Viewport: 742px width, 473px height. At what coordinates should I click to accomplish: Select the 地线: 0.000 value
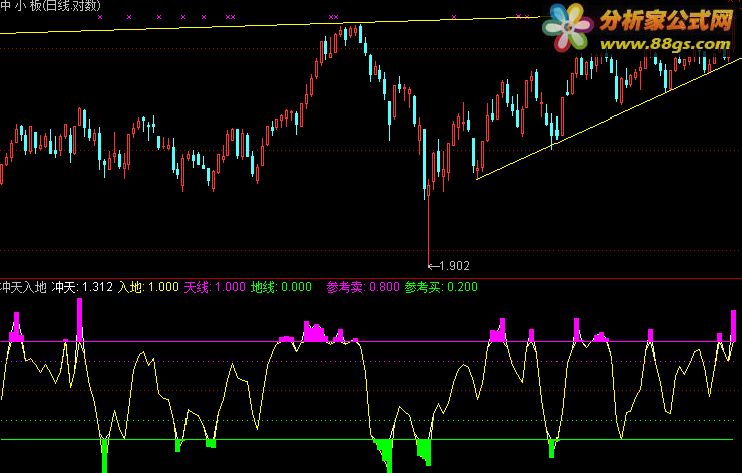point(282,287)
